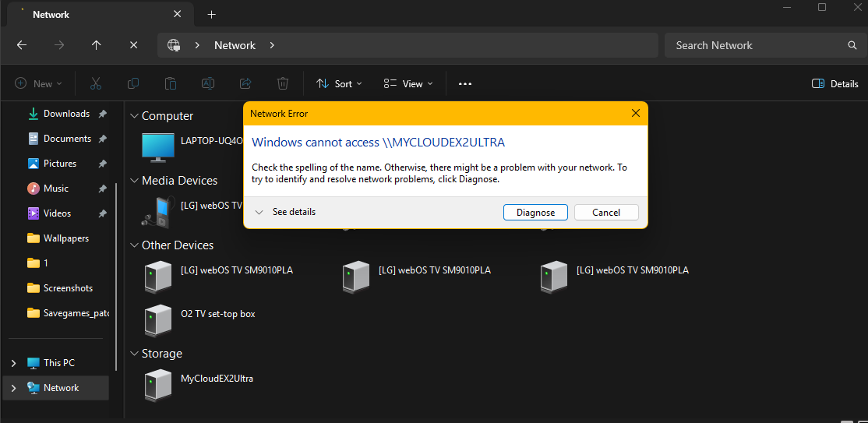Viewport: 868px width, 423px height.
Task: Unpin Videos using its pin icon
Action: (x=102, y=213)
